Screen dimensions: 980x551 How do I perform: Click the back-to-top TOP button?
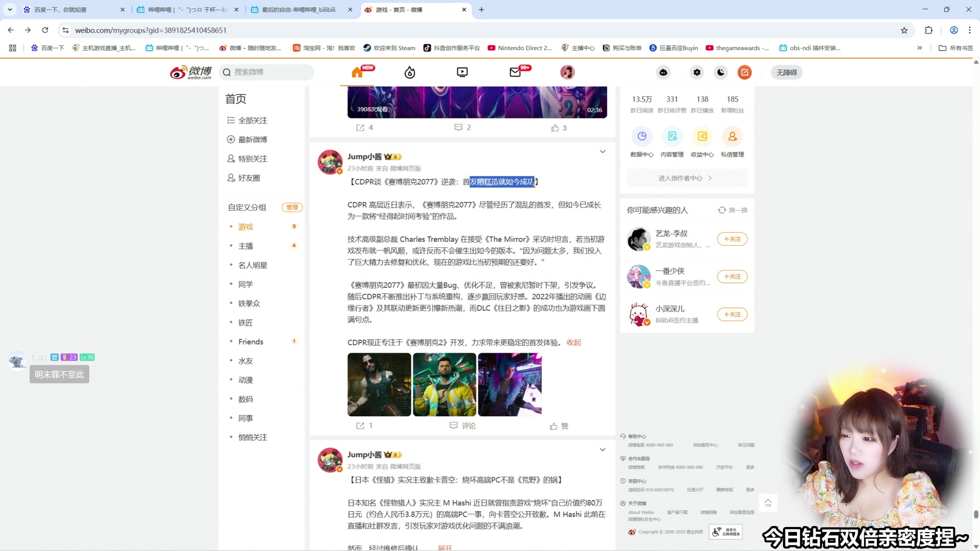pos(768,504)
